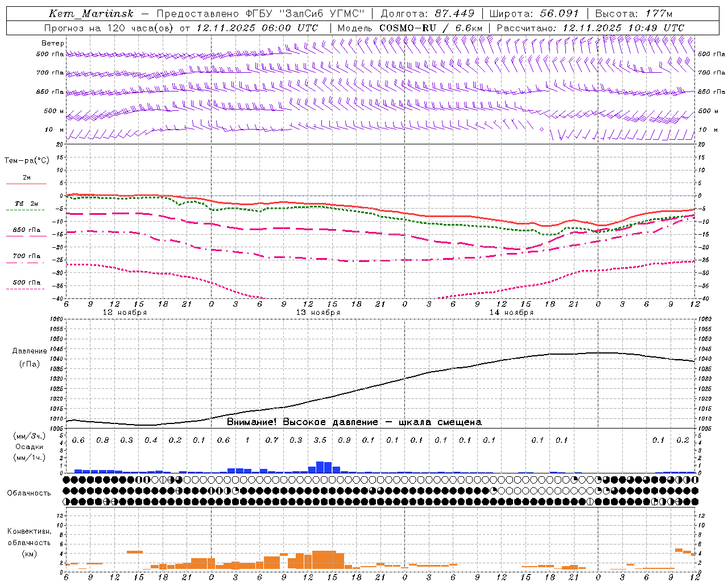Click the Td 2м legend entry
728x582 pixels.
pos(26,203)
